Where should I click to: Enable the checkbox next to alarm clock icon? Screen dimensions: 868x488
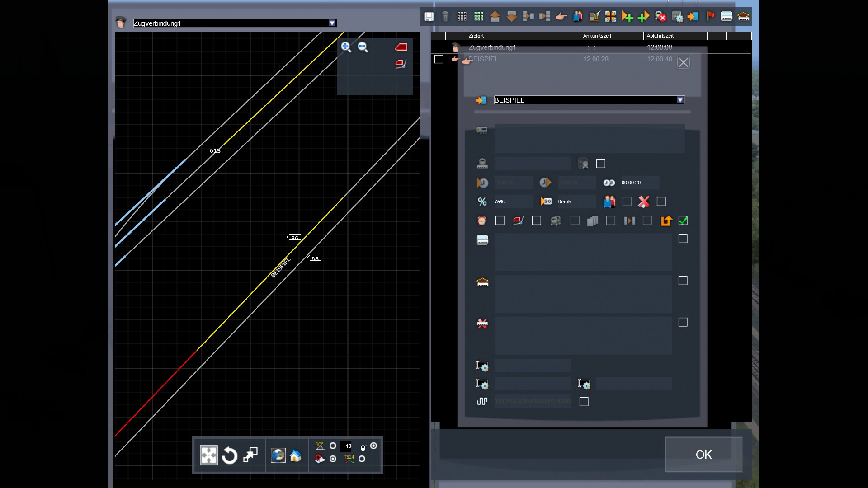click(500, 221)
